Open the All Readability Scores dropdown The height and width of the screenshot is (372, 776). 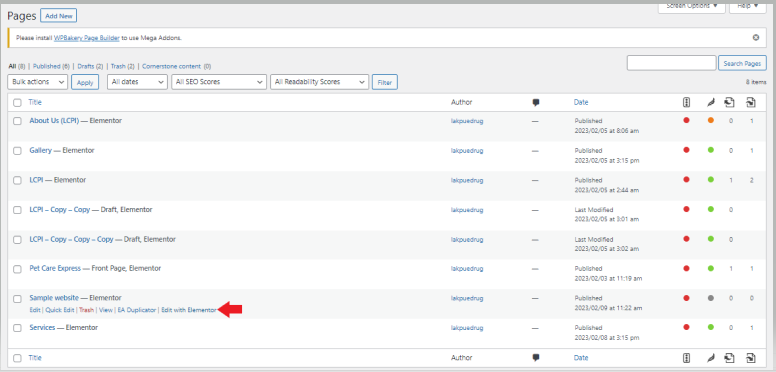pos(319,82)
